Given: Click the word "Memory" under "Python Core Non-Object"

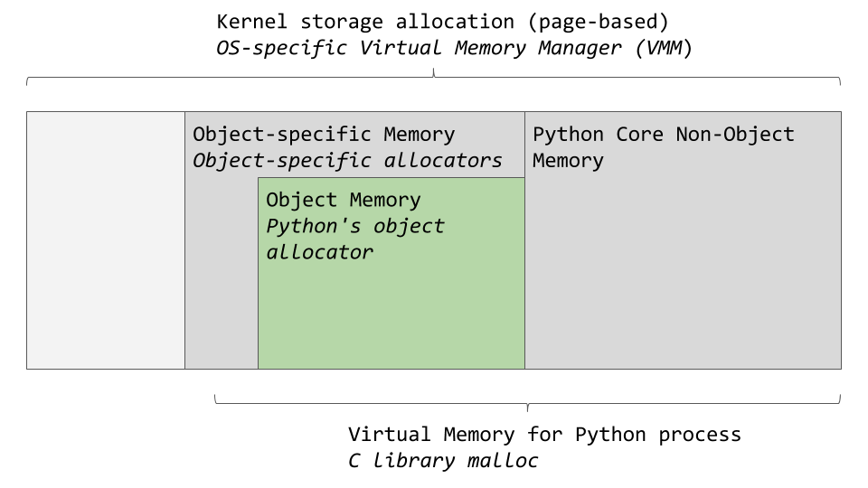Looking at the screenshot, I should (568, 161).
